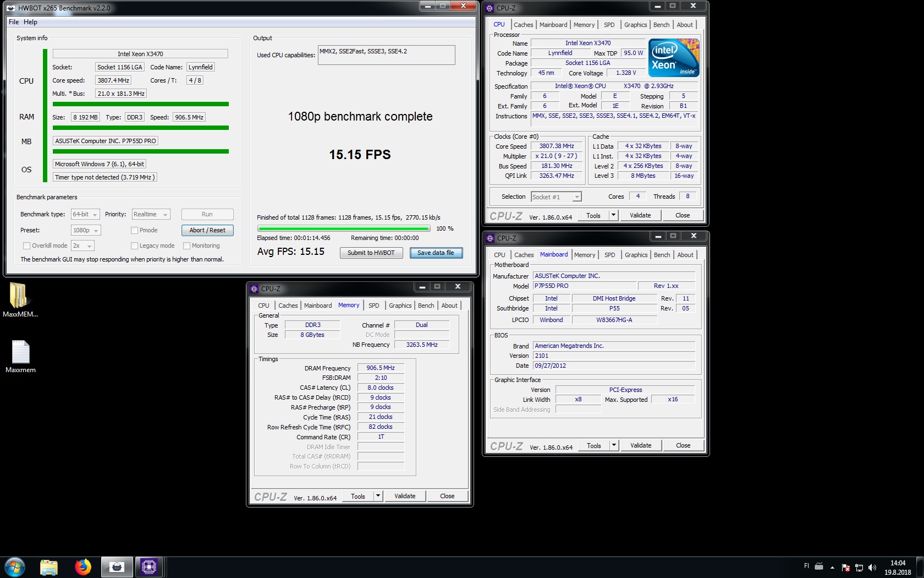Click the BIOS version 2101 value
The image size is (924, 578).
614,356
